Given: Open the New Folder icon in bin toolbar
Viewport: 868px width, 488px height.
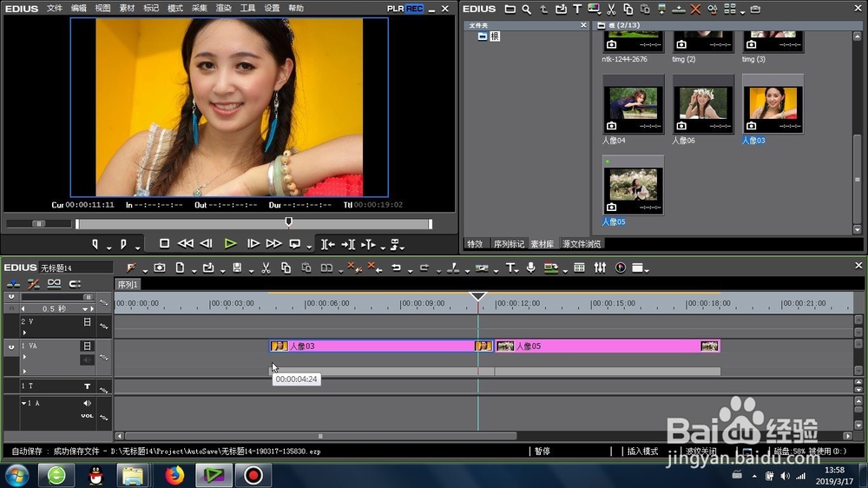Looking at the screenshot, I should coord(510,9).
